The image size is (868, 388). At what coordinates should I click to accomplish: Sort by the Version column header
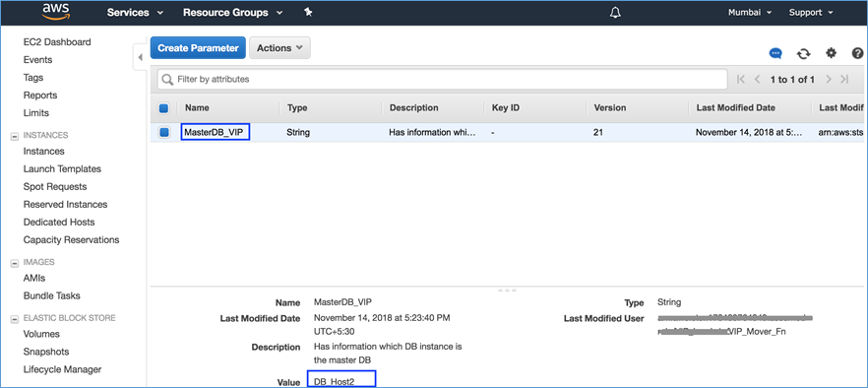click(x=610, y=108)
